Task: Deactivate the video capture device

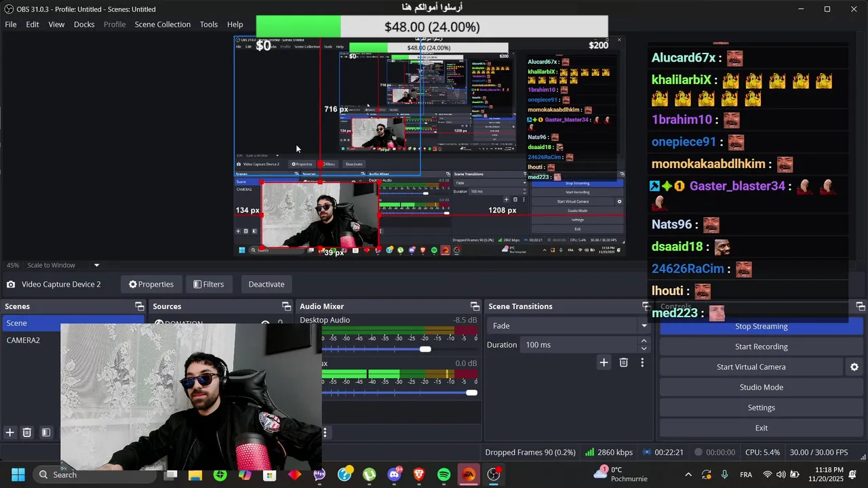Action: [x=266, y=284]
